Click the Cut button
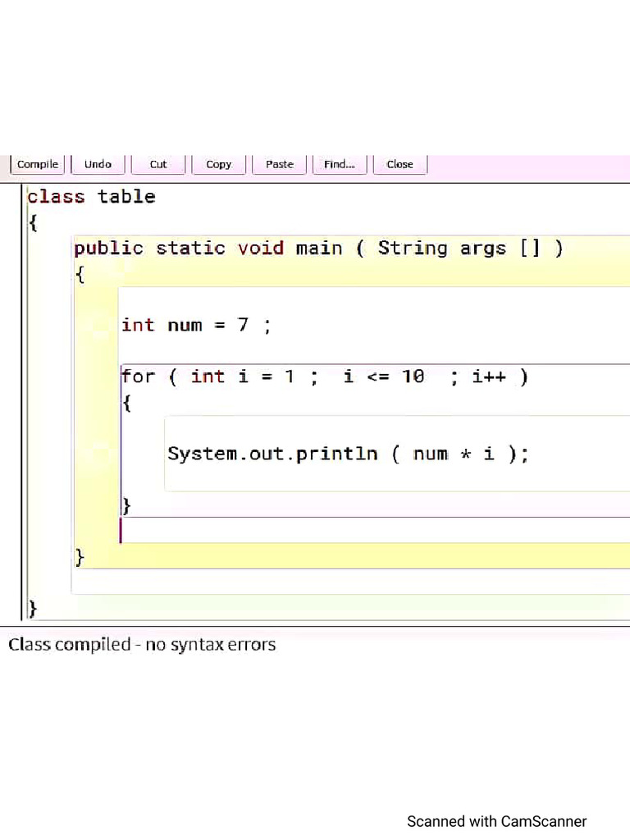Viewport: 630px width, 840px height. [x=158, y=164]
